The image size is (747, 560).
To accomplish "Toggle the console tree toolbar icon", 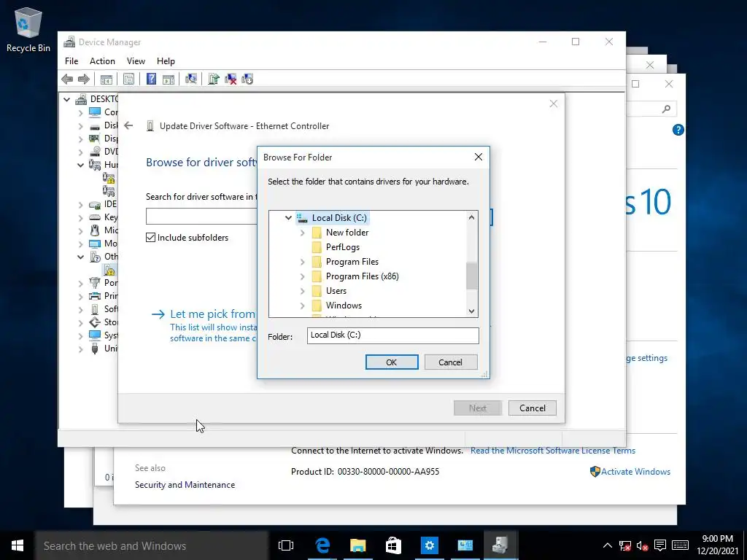I will (107, 79).
